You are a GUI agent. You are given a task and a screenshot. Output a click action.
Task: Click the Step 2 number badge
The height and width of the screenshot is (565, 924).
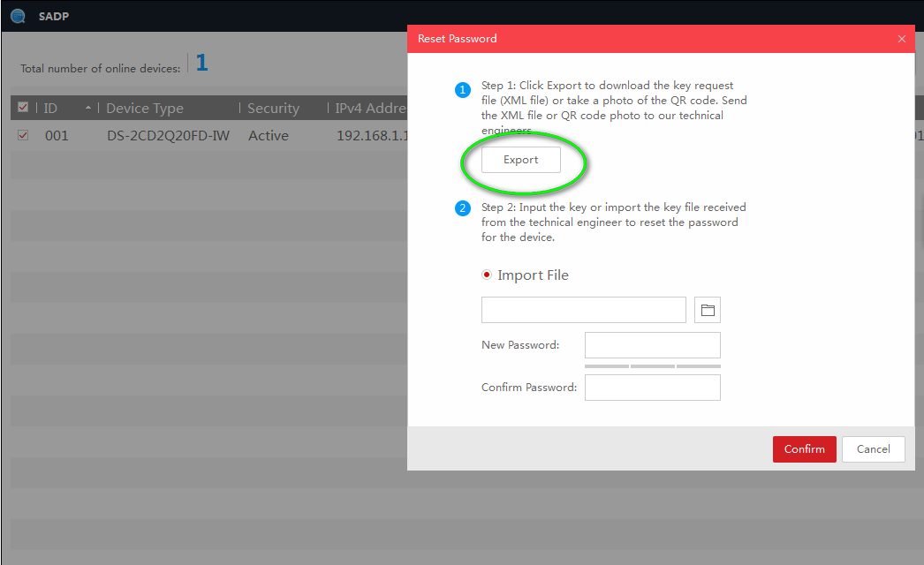pyautogui.click(x=463, y=208)
